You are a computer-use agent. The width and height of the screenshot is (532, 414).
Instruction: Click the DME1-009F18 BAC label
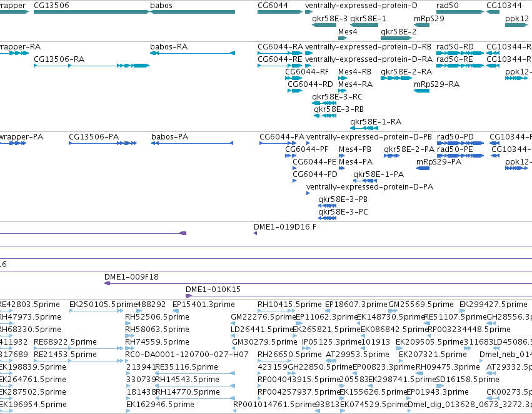tap(132, 277)
